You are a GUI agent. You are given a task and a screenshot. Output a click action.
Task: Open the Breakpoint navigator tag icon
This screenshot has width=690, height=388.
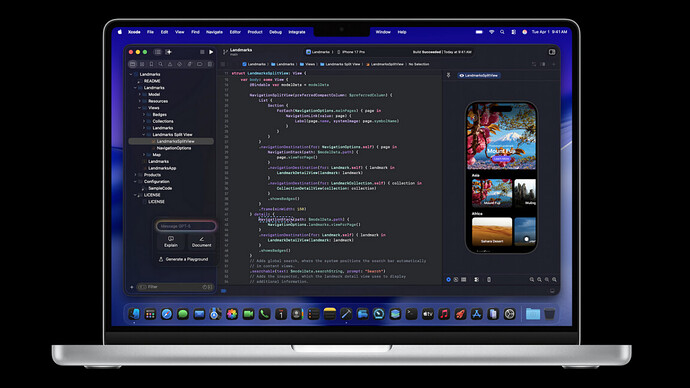200,64
